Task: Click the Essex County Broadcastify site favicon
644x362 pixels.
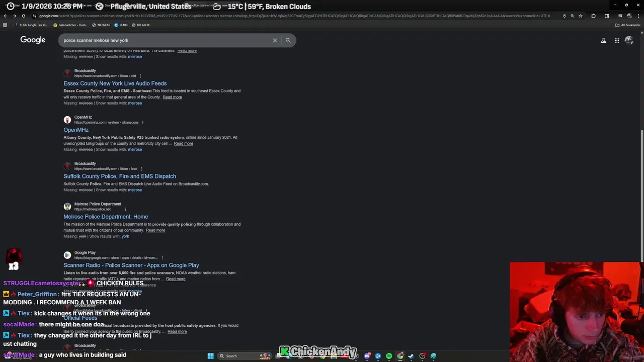Action: point(67,73)
